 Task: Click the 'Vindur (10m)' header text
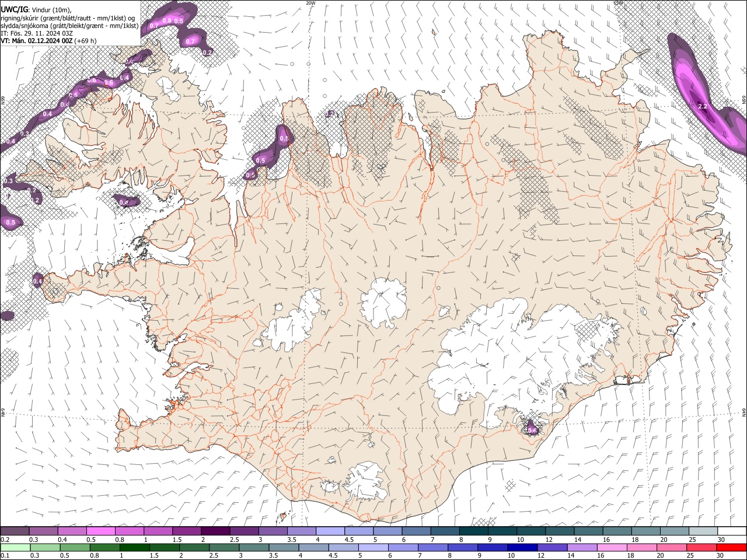pos(51,10)
